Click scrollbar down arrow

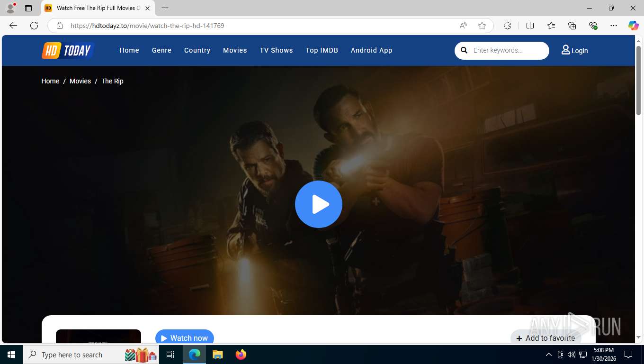[x=638, y=337]
